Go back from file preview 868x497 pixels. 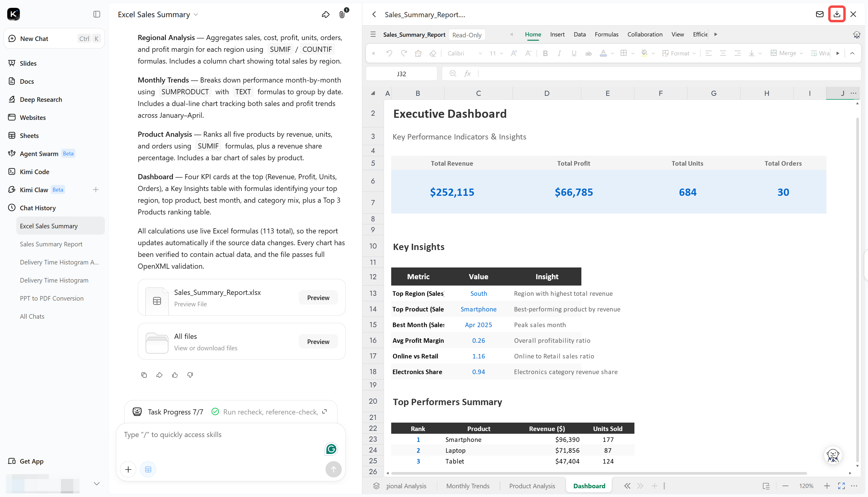(374, 14)
